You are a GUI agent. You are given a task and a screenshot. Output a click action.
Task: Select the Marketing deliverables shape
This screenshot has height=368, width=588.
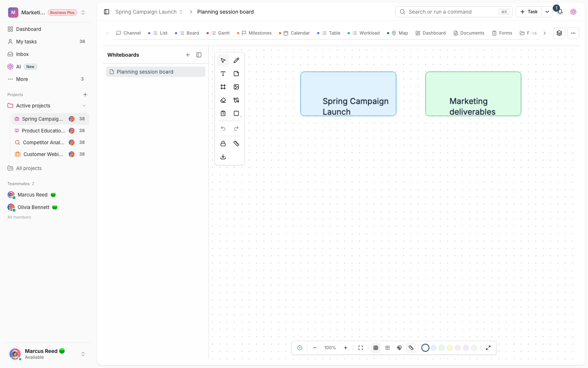pos(473,94)
